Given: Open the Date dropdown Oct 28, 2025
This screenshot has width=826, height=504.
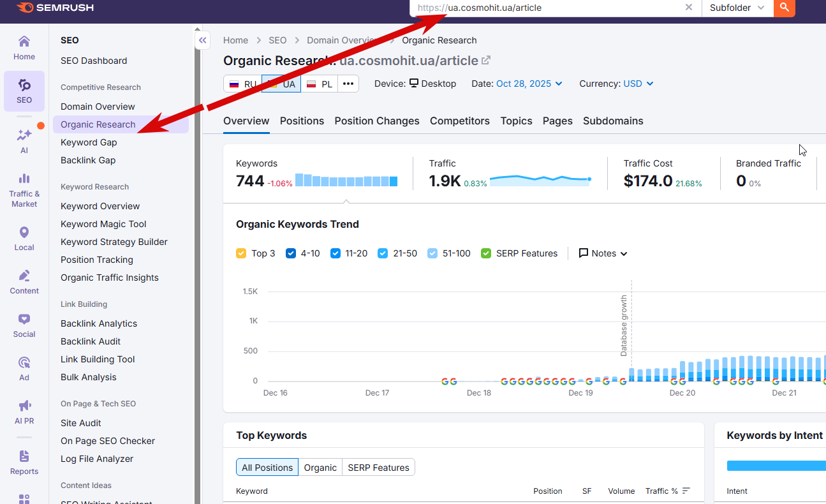Looking at the screenshot, I should pos(529,84).
